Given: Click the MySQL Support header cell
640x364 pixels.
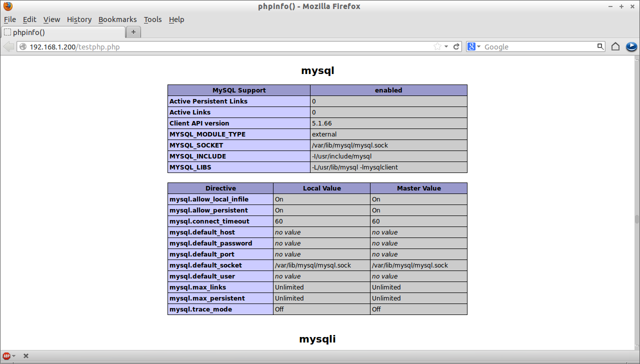Looking at the screenshot, I should click(x=239, y=90).
